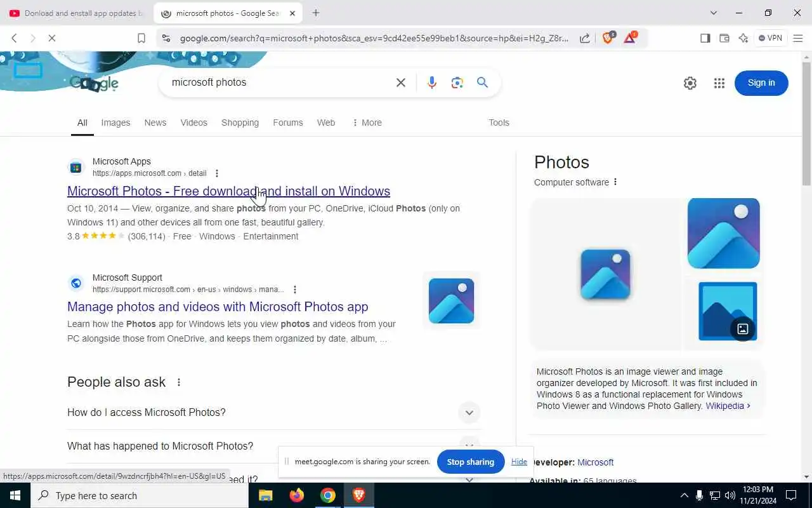Open the Microsoft Apps site favicon
This screenshot has width=812, height=508.
(x=76, y=168)
